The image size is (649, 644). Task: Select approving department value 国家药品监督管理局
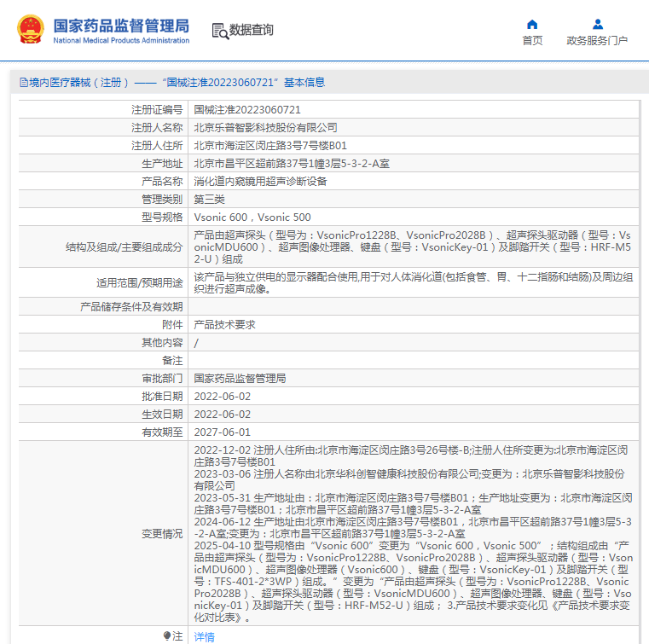pyautogui.click(x=240, y=378)
